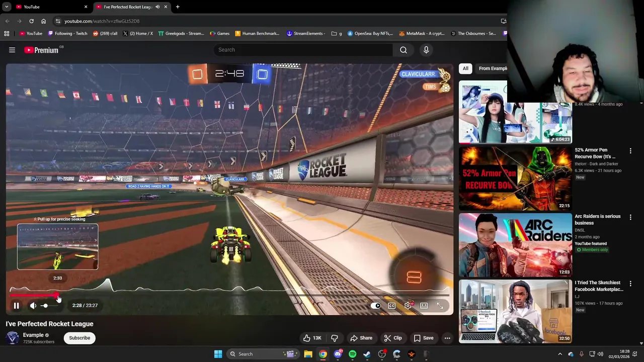Image resolution: width=644 pixels, height=362 pixels.
Task: Open File Explorer from the taskbar
Action: pyautogui.click(x=308, y=354)
